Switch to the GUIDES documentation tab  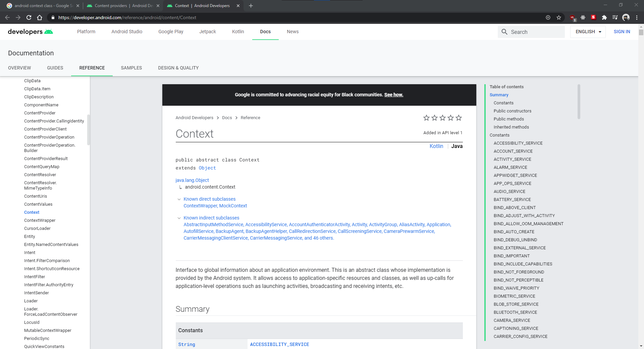pyautogui.click(x=55, y=68)
